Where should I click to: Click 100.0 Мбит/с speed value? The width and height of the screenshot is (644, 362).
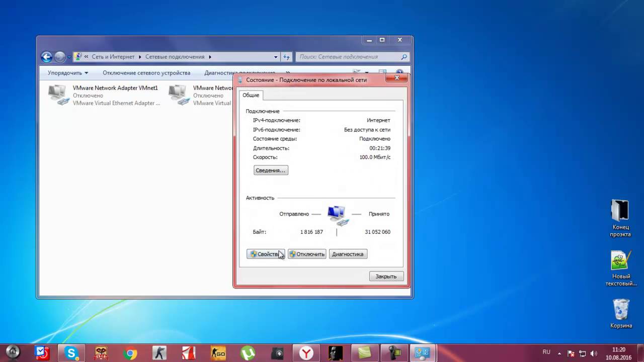(x=375, y=157)
